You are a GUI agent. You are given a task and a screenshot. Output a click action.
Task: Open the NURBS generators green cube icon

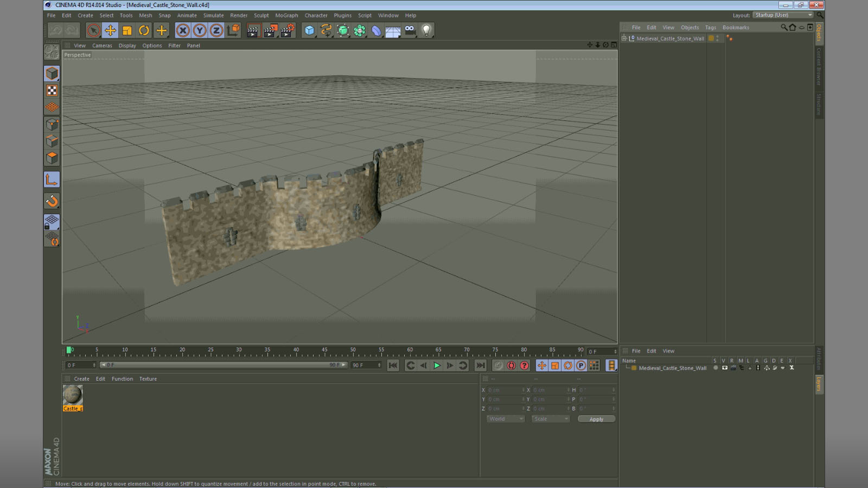click(x=343, y=30)
